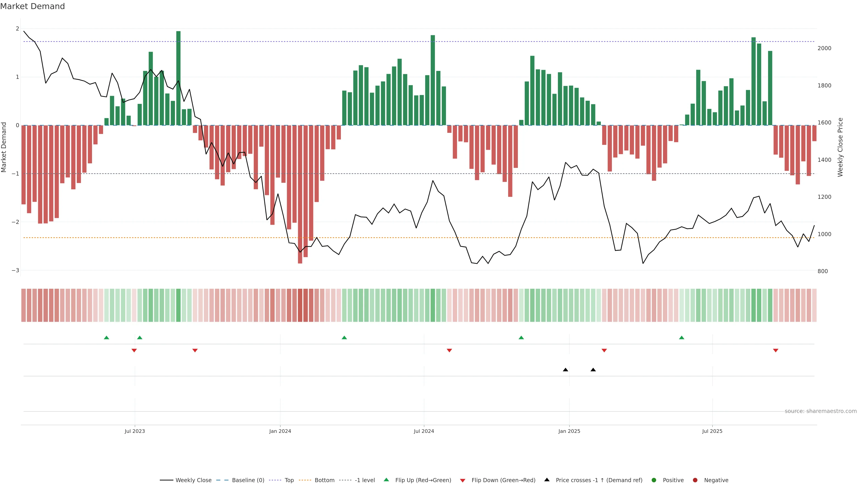The width and height of the screenshot is (868, 488).
Task: Click the Jan 2024 x-axis label
Action: tap(280, 431)
